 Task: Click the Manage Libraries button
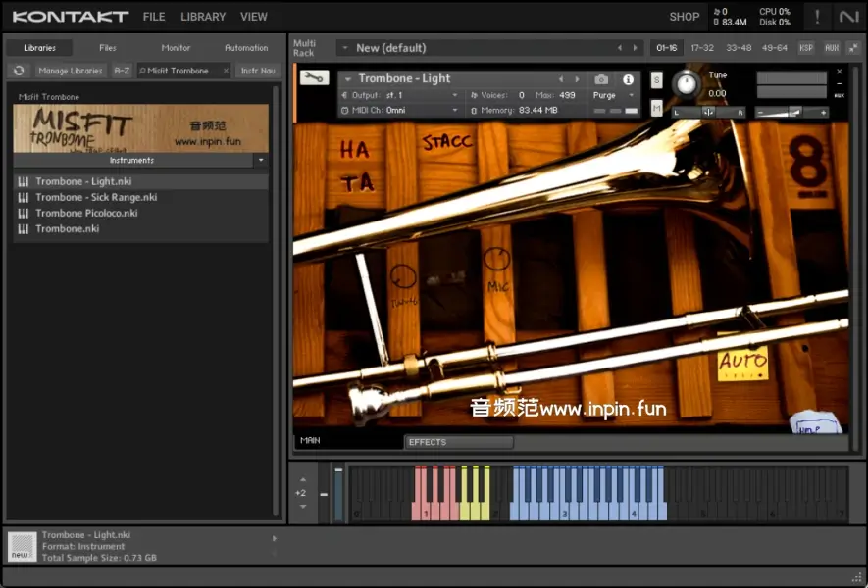[x=71, y=71]
